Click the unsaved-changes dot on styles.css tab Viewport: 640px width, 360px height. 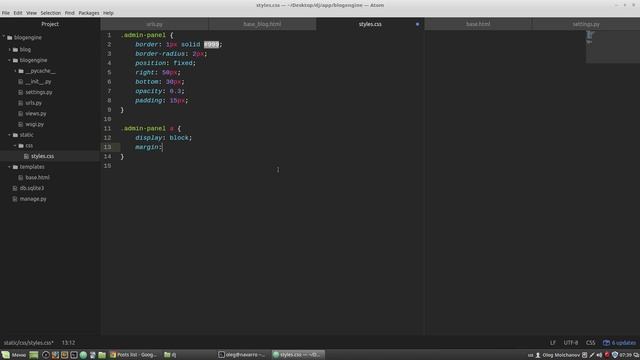tap(417, 24)
